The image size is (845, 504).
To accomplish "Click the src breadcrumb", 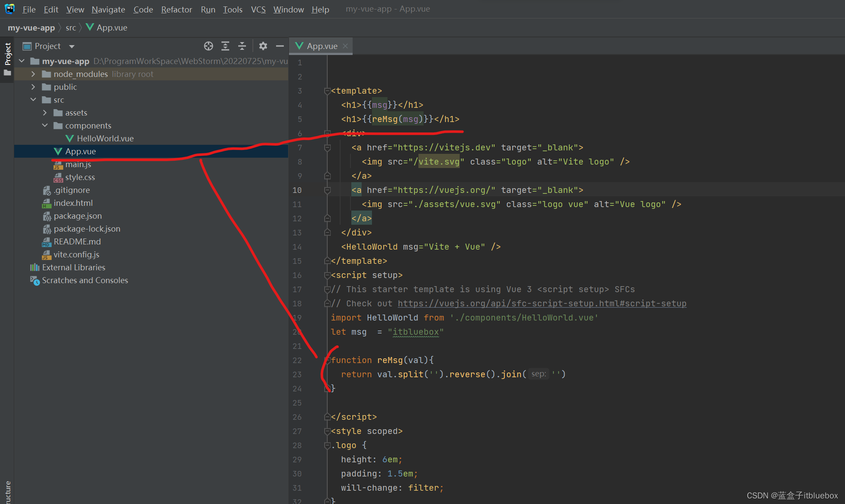I will [x=71, y=27].
